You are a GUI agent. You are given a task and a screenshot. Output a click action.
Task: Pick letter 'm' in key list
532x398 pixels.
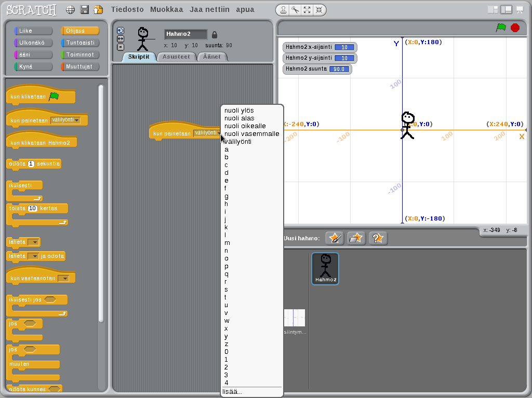pyautogui.click(x=252, y=243)
